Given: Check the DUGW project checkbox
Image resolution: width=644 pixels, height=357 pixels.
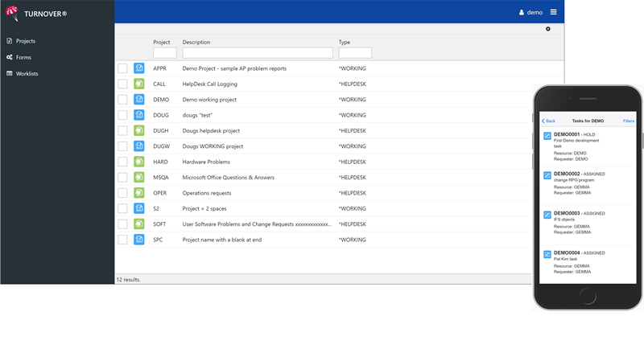Looking at the screenshot, I should tap(122, 146).
